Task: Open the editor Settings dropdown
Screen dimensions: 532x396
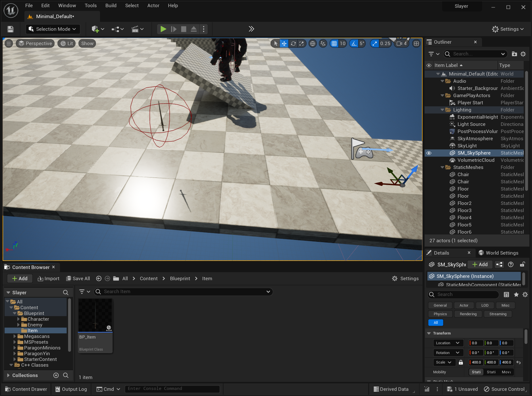Action: click(508, 29)
